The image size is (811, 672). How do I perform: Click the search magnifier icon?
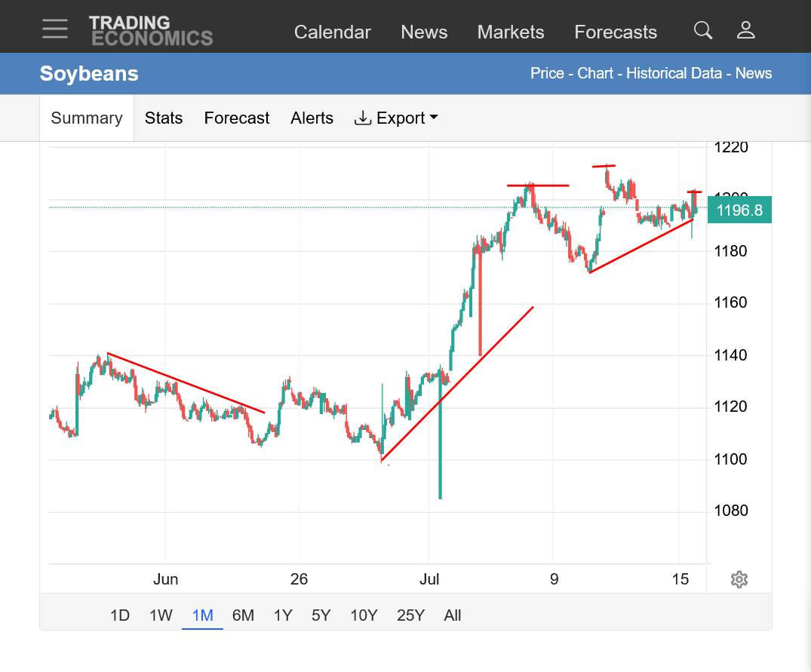tap(703, 30)
